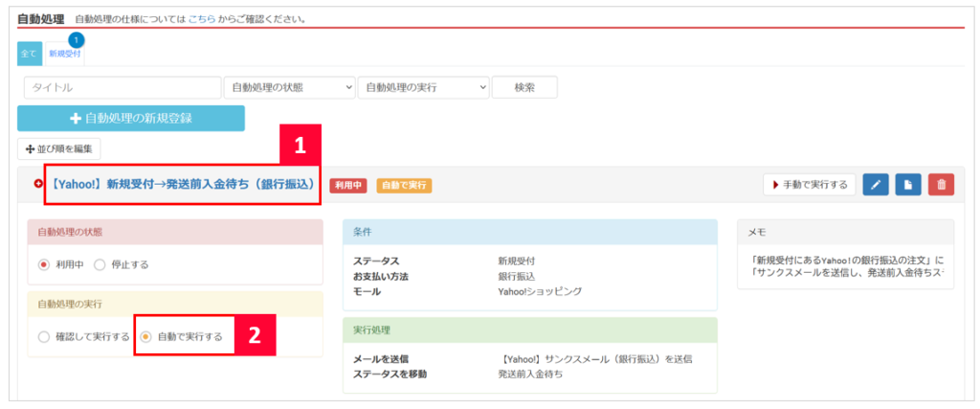
Task: Click the Yahoo!ショッピング mall value
Action: (x=540, y=291)
